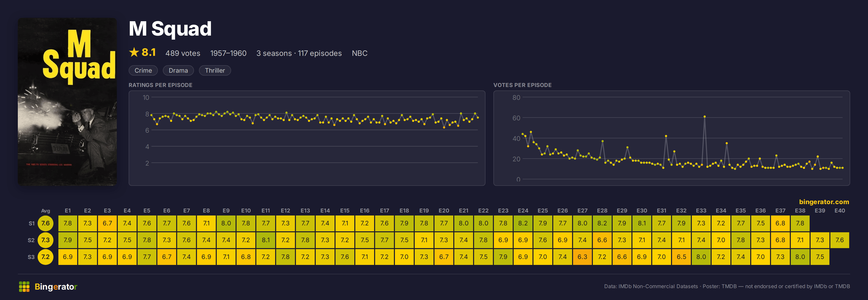Click the E40 column header
Screen dimensions: 868x300
point(839,211)
